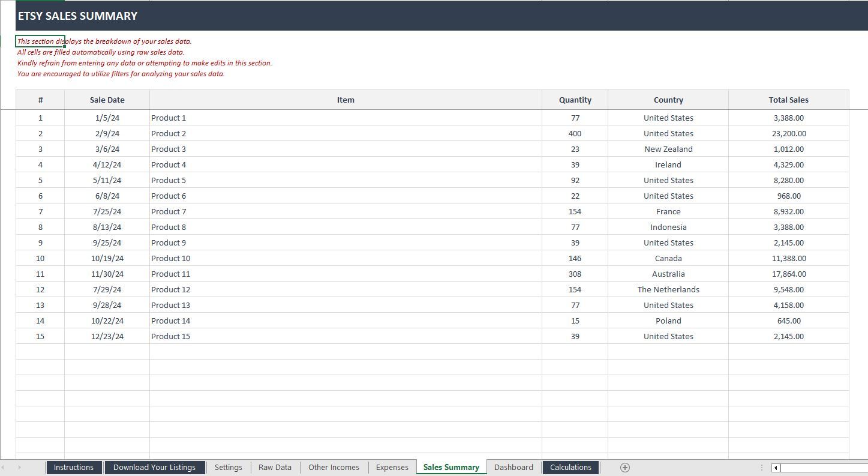The width and height of the screenshot is (868, 476).
Task: Select country cell New Zealand
Action: (668, 149)
